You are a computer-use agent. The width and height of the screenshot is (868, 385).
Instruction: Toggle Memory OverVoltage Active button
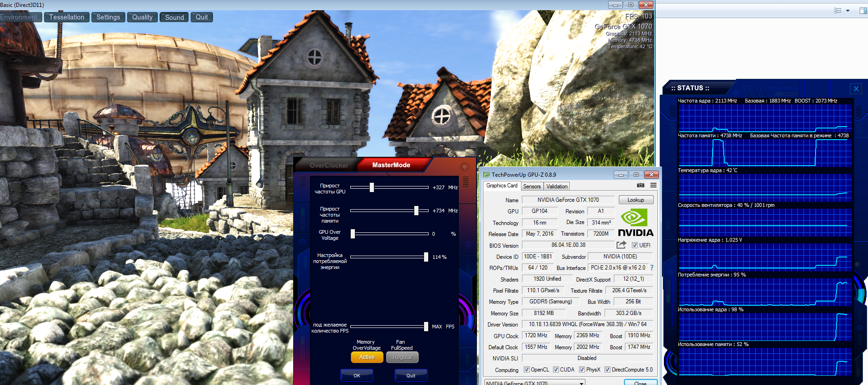point(367,357)
